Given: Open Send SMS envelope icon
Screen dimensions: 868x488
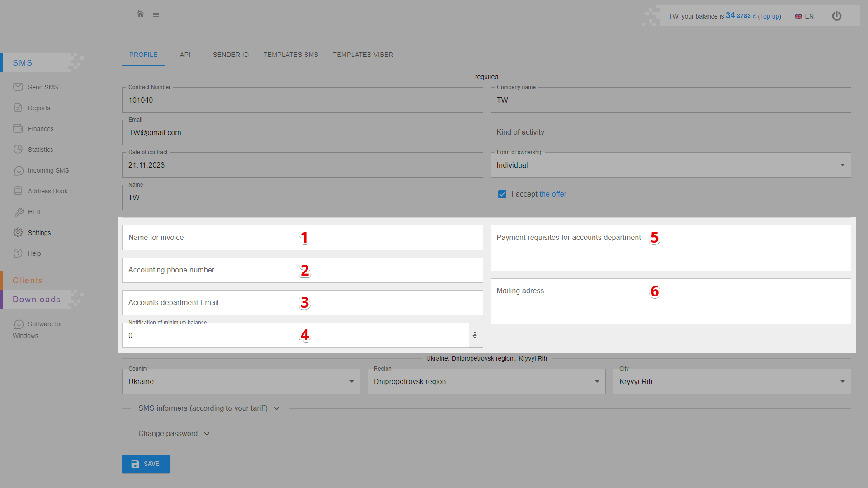Looking at the screenshot, I should [18, 87].
